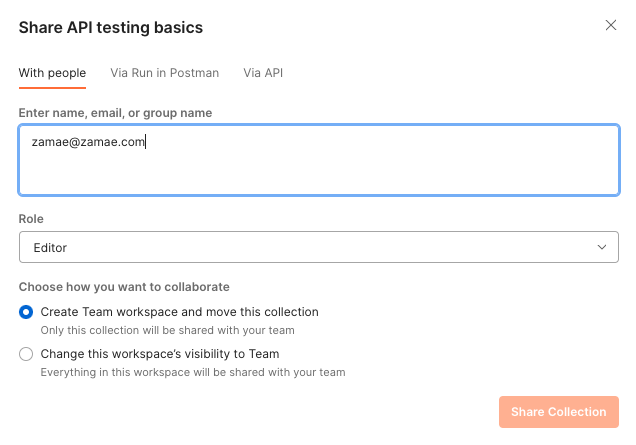Click the Choose how you want to collaborate heading
636x445 pixels.
pos(124,286)
